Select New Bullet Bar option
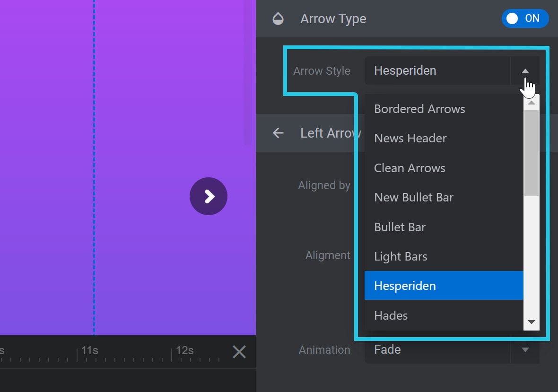Viewport: 558px width, 392px height. click(444, 198)
